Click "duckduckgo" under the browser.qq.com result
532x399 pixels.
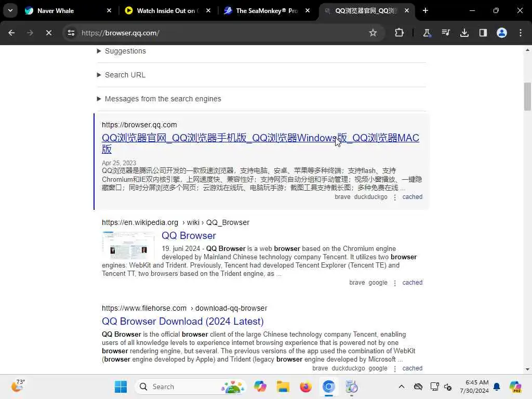pyautogui.click(x=370, y=197)
